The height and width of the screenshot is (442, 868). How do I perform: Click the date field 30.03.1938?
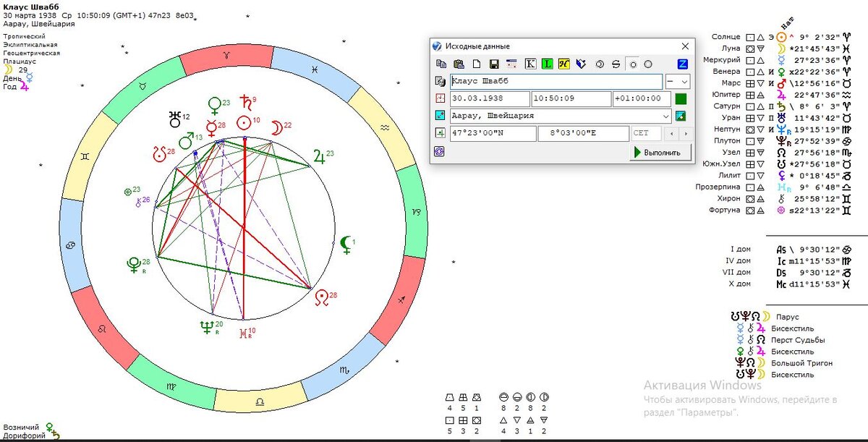tap(490, 98)
